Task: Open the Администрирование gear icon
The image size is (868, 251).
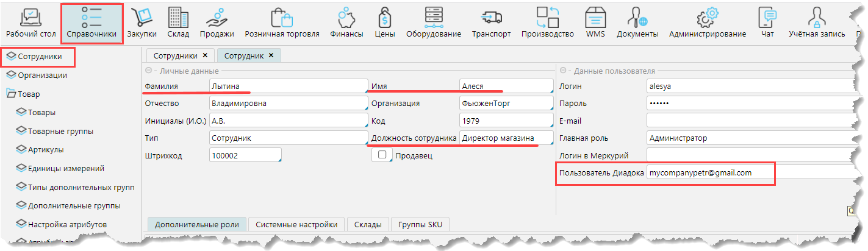Action: 707,18
